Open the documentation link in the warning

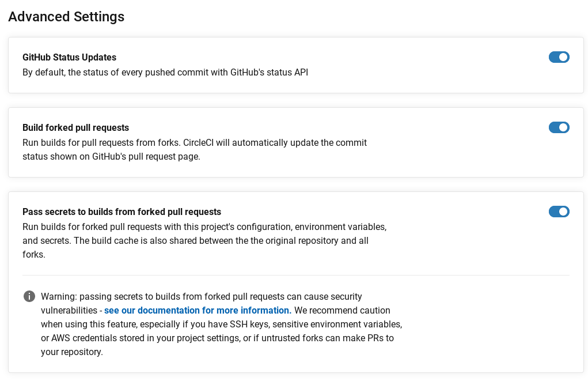pyautogui.click(x=197, y=310)
